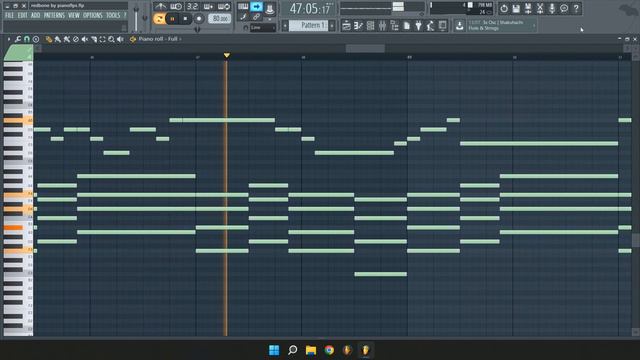This screenshot has width=640, height=360.
Task: Select the Delete tool in piano roll
Action: point(76,39)
